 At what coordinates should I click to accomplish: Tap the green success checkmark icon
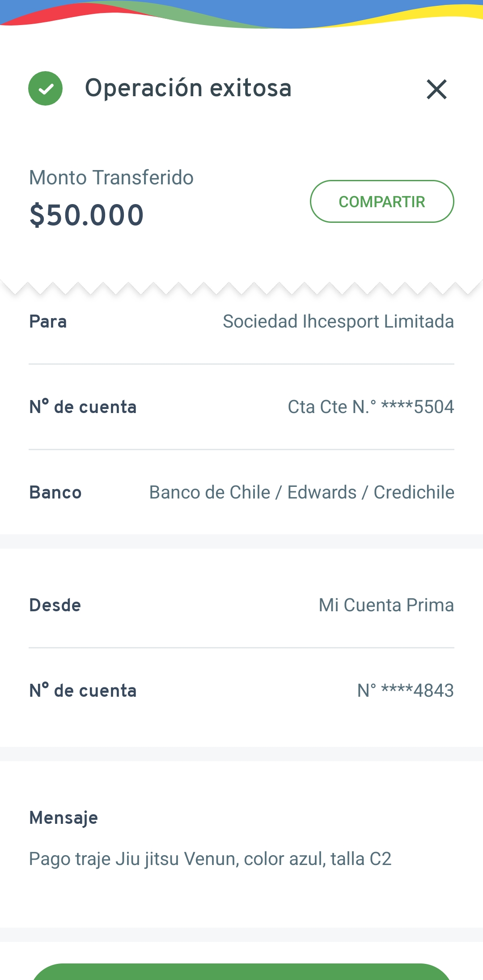(x=45, y=89)
